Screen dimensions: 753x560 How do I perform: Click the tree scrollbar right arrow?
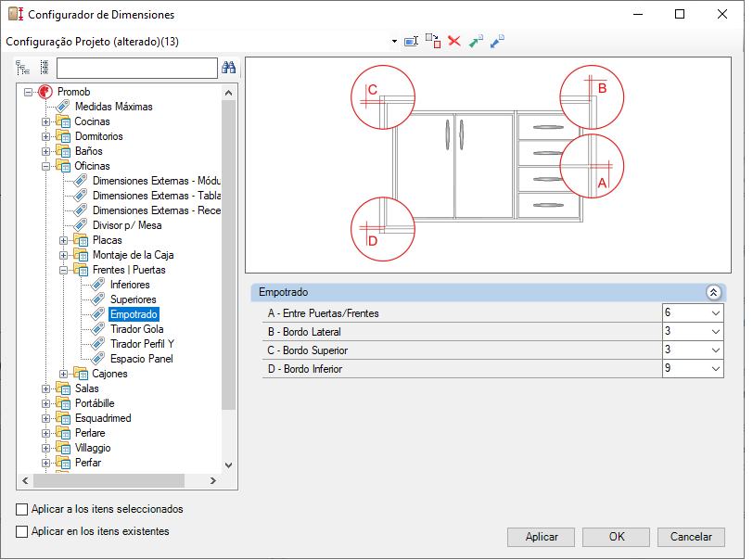click(x=213, y=481)
